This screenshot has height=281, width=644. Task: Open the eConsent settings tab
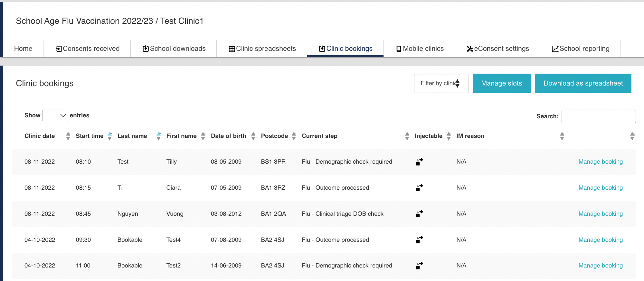pos(497,49)
